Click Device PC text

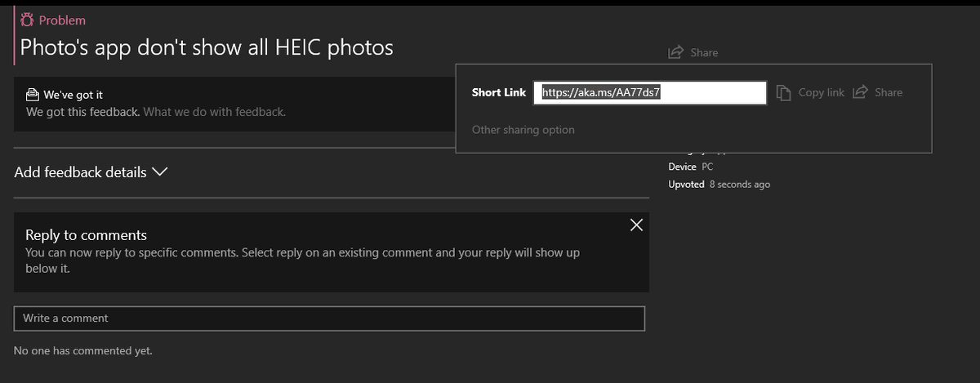691,167
